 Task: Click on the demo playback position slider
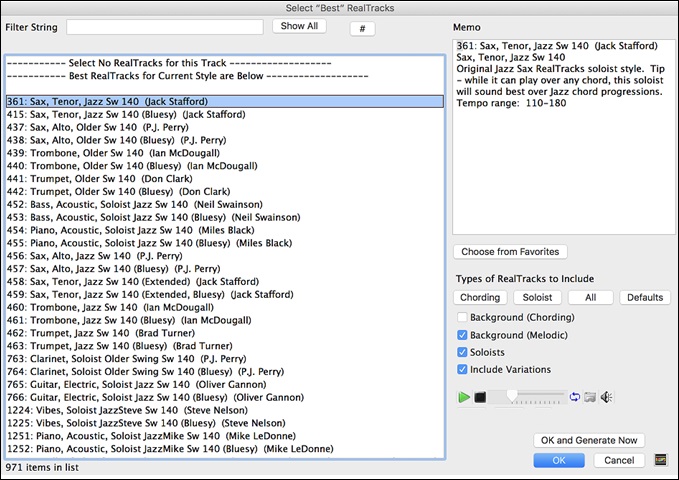coord(527,397)
